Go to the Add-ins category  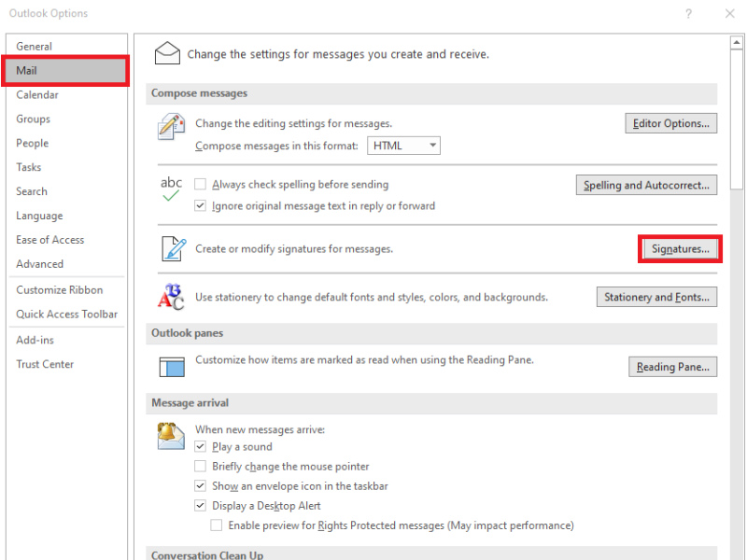point(66,340)
